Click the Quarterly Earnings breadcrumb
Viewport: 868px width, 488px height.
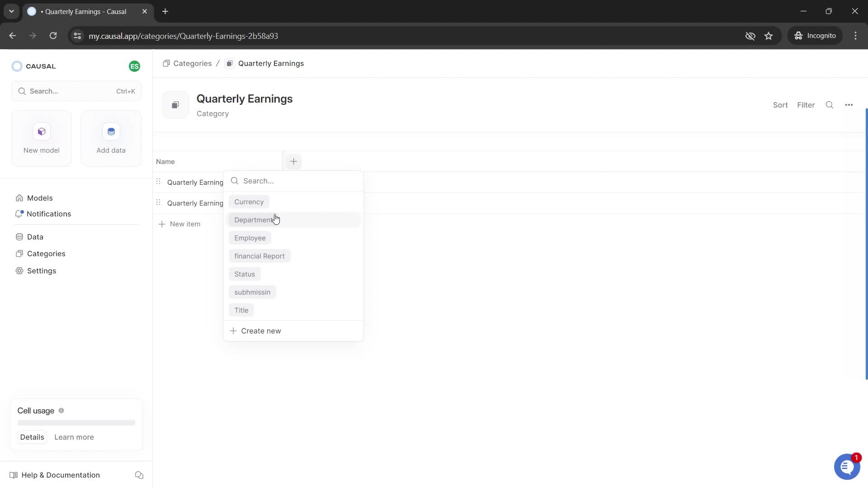pyautogui.click(x=265, y=64)
